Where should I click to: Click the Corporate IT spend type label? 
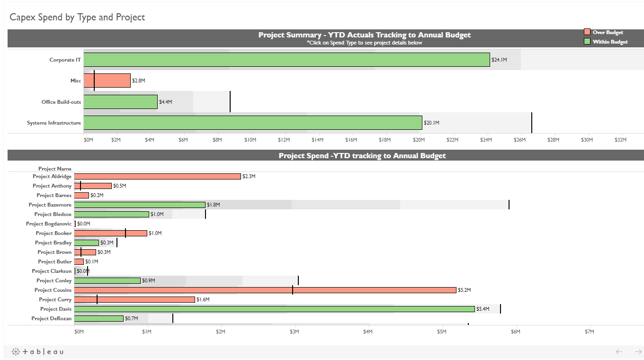(65, 60)
